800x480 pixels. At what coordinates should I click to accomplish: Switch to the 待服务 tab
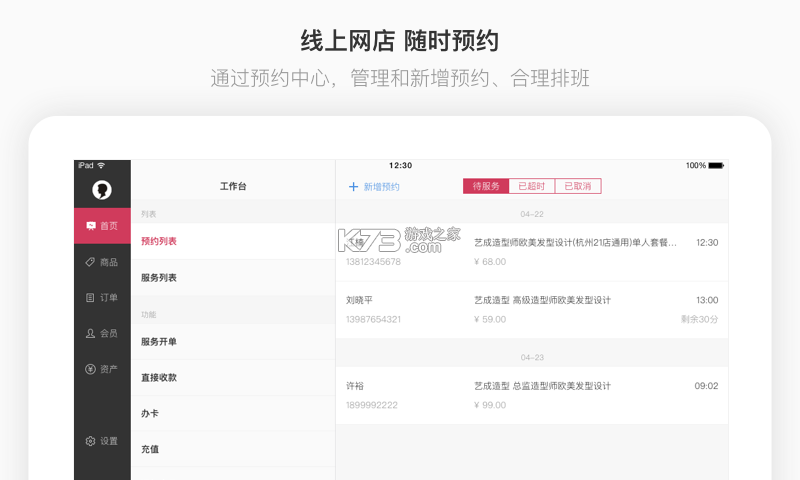coord(486,186)
